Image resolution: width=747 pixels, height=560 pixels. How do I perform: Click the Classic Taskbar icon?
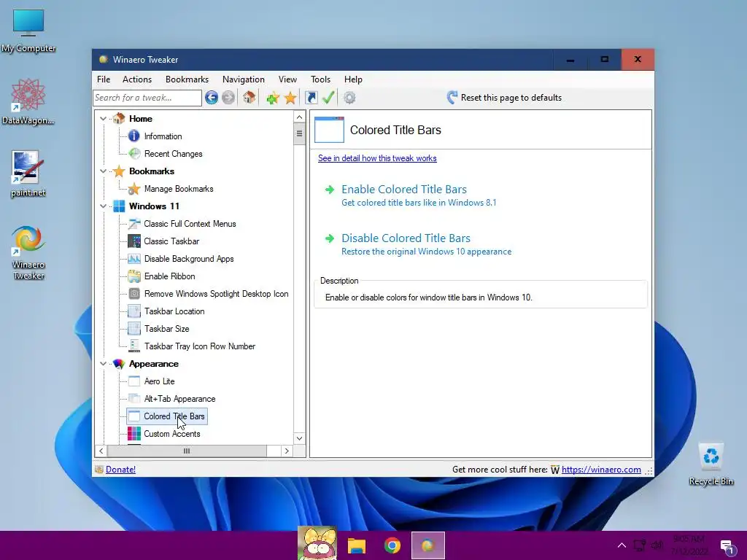pos(134,241)
